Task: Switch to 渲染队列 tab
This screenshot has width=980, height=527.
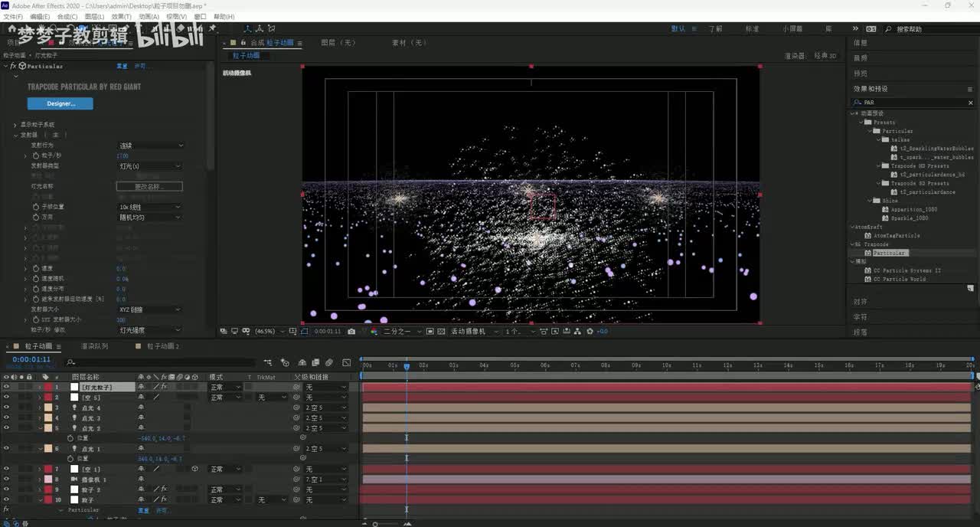Action: 94,346
